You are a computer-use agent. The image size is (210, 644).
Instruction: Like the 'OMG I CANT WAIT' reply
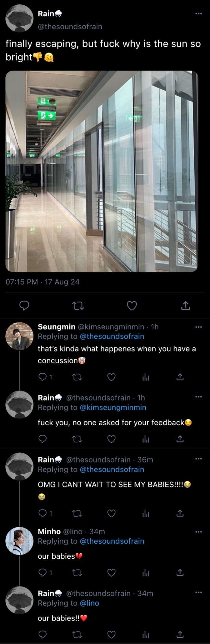pyautogui.click(x=111, y=513)
